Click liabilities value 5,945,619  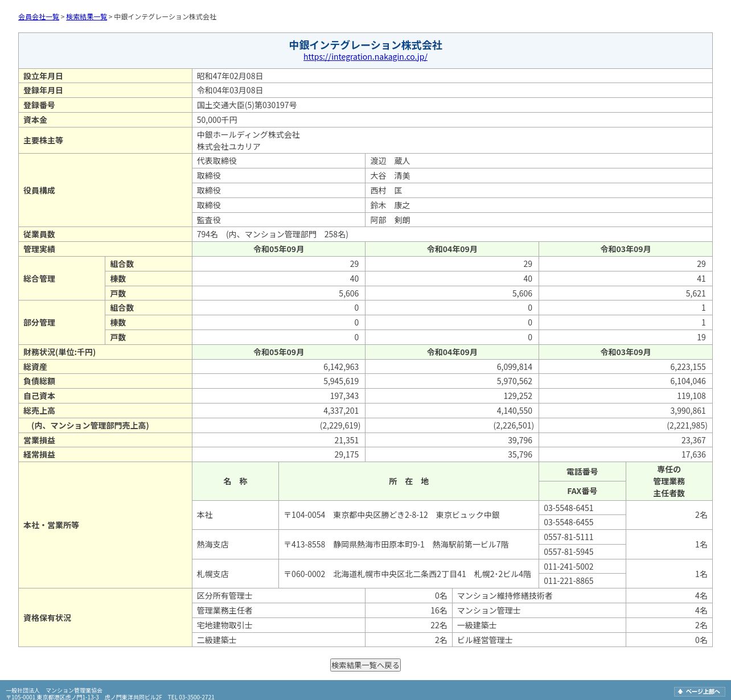pos(341,381)
